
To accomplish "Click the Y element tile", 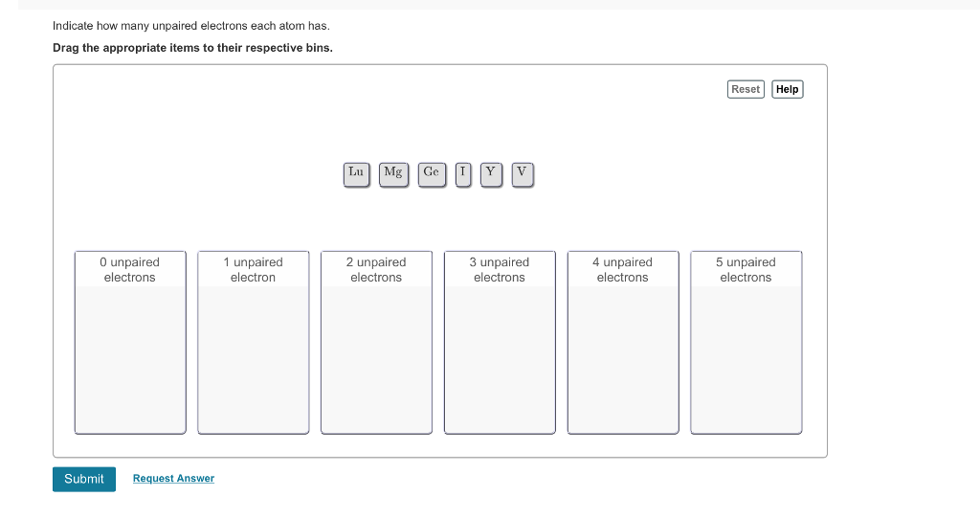I will (x=491, y=173).
